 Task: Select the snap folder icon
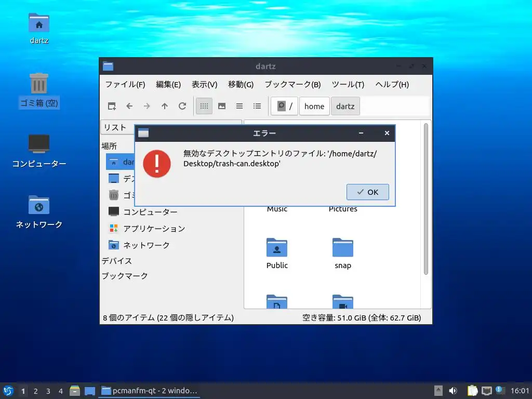tap(343, 247)
